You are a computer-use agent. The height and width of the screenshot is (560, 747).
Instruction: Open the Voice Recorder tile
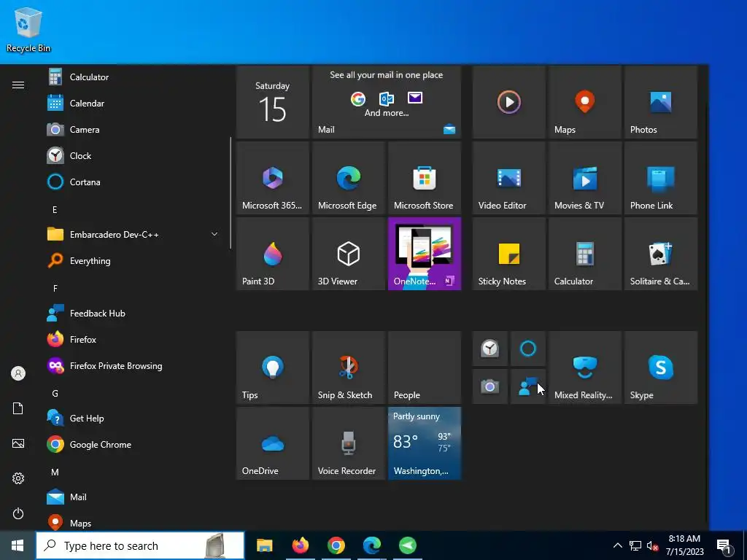click(349, 443)
